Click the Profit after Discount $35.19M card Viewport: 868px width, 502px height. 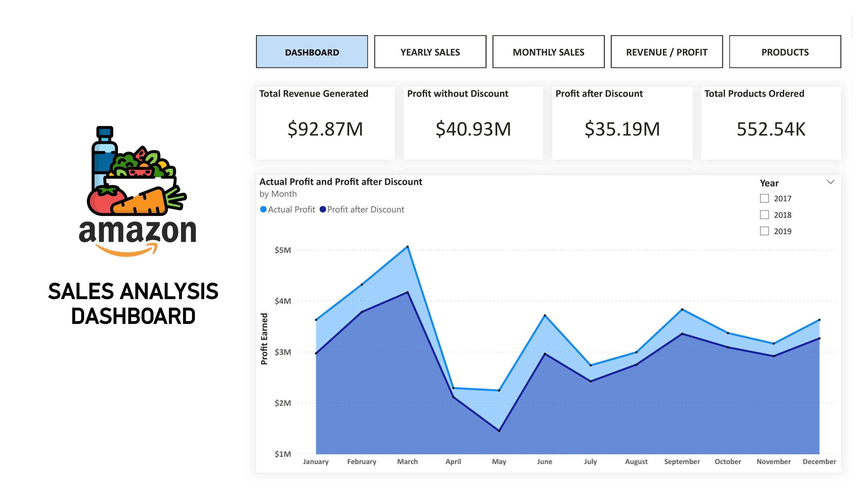click(622, 123)
